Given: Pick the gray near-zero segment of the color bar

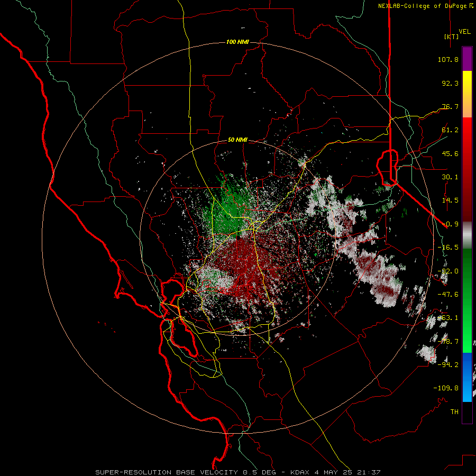Looking at the screenshot, I should point(467,235).
